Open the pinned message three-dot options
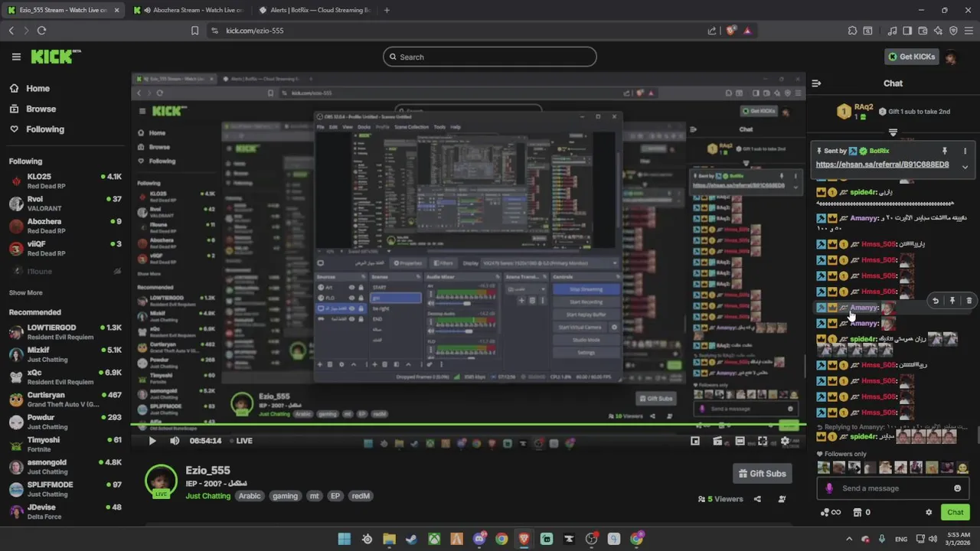980x551 pixels. point(965,151)
